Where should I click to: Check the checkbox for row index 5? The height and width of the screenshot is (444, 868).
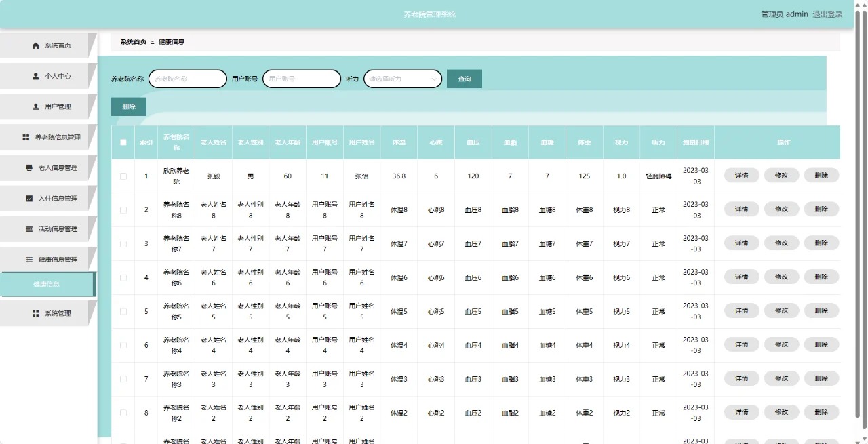tap(123, 312)
